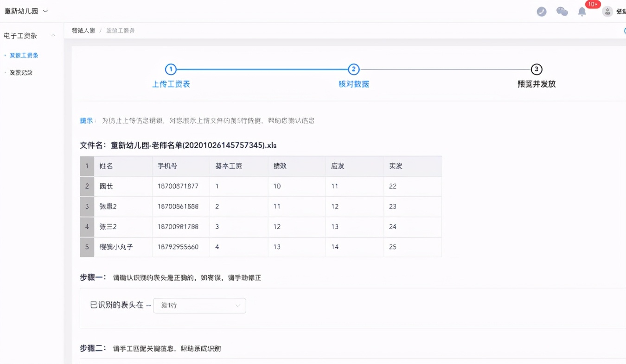Open the header row selector dropdown 第1行
Screen dimensions: 626x364
[199, 306]
